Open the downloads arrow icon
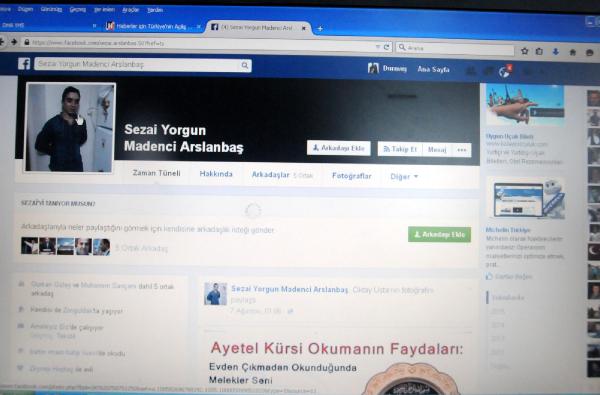600x395 pixels. [556, 52]
